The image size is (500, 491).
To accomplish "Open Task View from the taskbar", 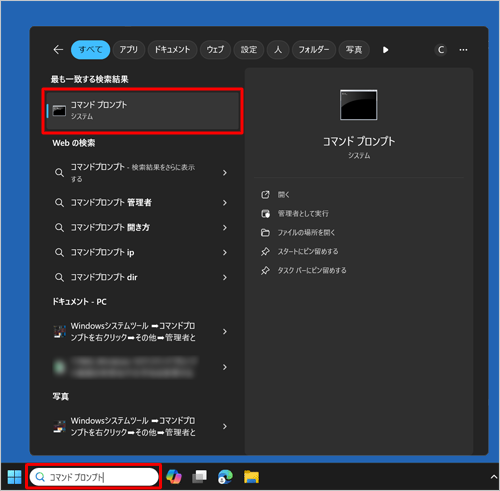I will coord(199,477).
